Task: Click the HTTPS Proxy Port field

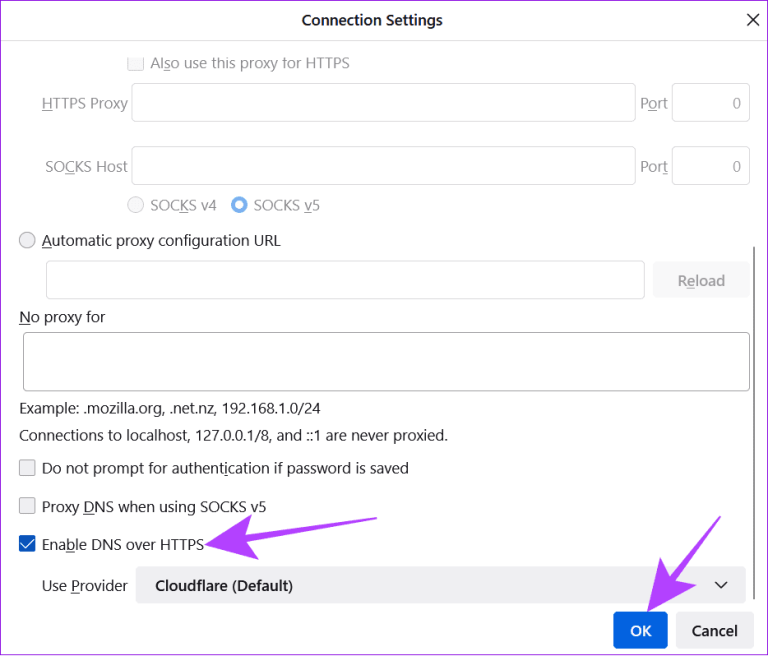Action: point(710,103)
